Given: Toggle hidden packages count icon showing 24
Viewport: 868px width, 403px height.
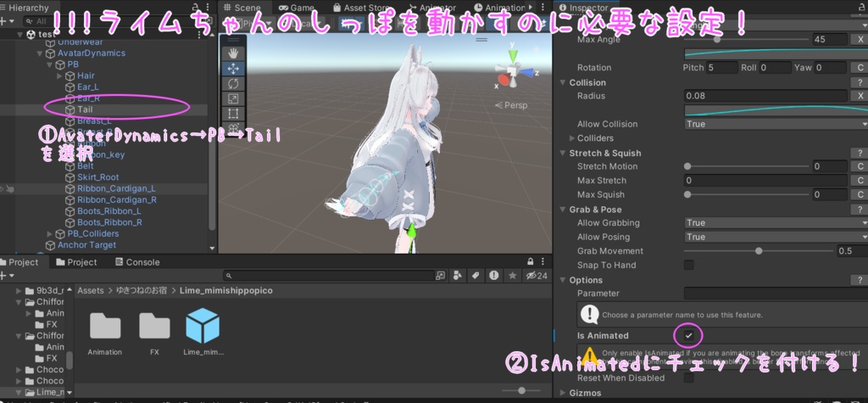Looking at the screenshot, I should click(x=537, y=276).
